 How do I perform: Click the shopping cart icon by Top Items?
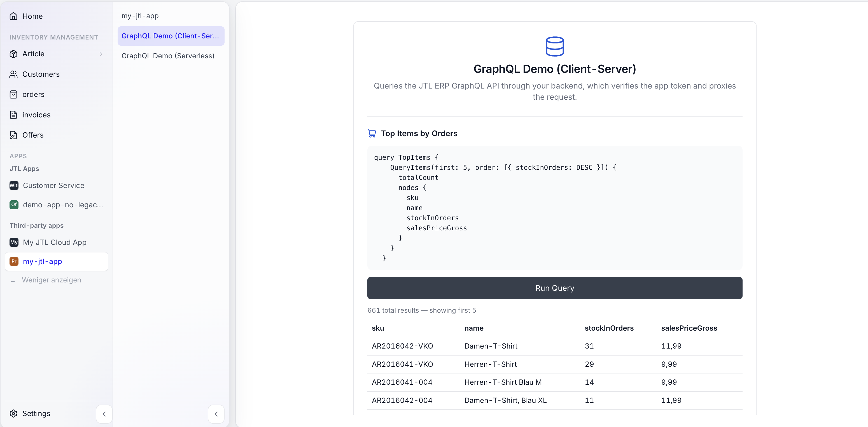point(372,134)
